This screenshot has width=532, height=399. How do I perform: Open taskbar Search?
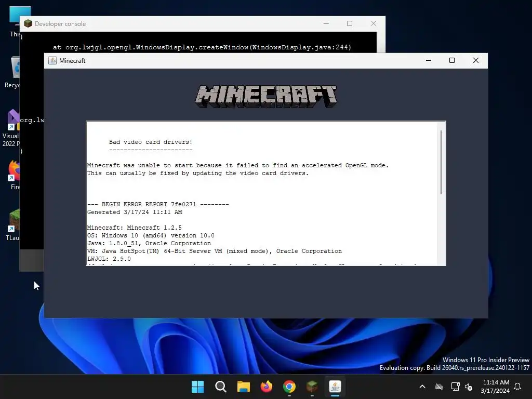point(220,387)
